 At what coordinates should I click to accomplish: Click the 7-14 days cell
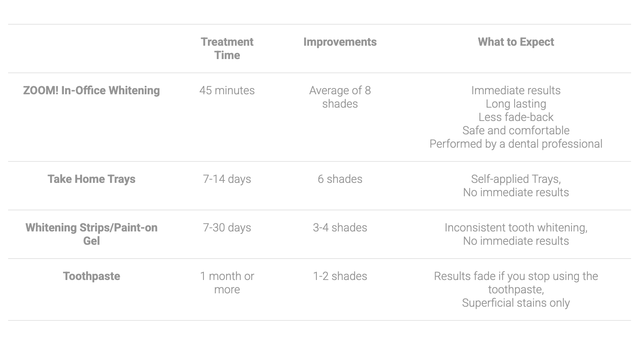pyautogui.click(x=227, y=179)
